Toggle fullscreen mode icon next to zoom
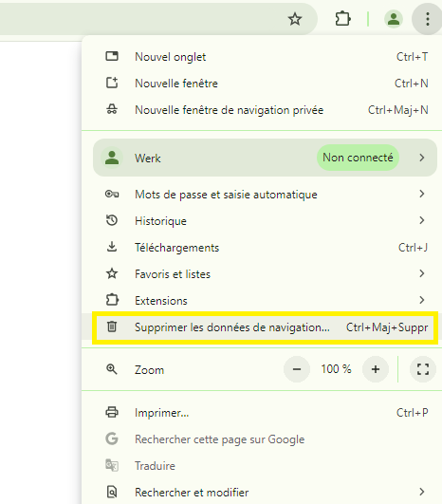 pyautogui.click(x=423, y=369)
